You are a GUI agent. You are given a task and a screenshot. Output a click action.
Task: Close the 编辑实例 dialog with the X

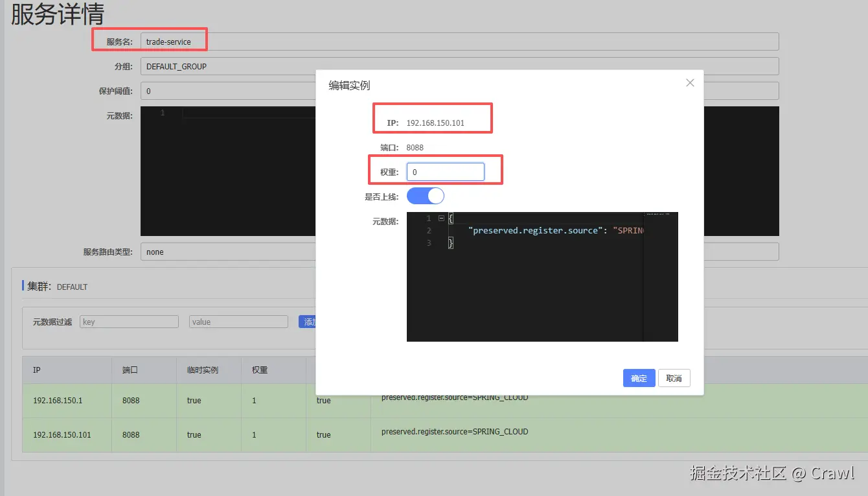point(690,83)
